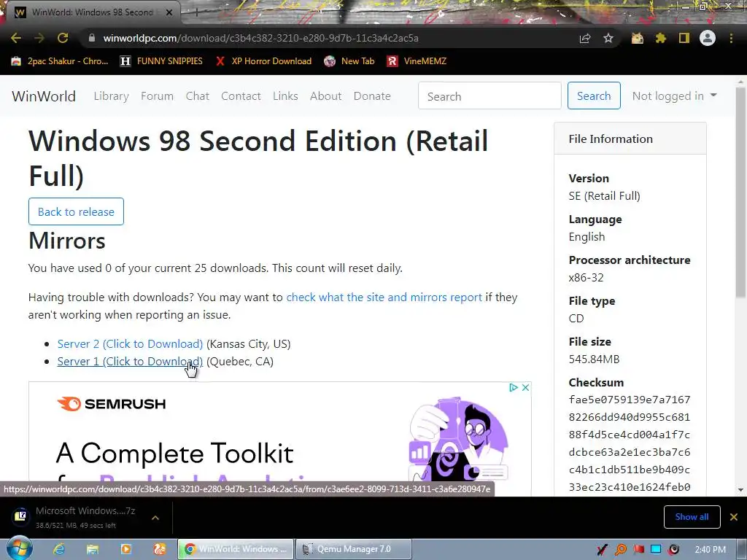
Task: Close the Semrush ad with X
Action: (525, 388)
